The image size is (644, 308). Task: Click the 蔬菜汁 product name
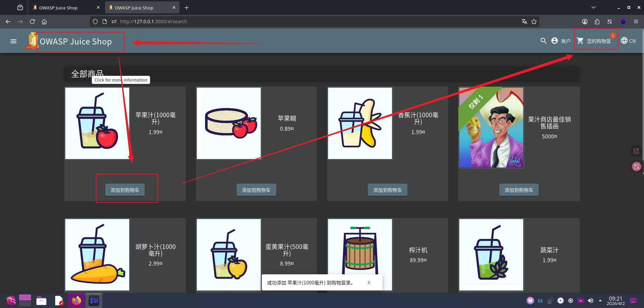(549, 250)
